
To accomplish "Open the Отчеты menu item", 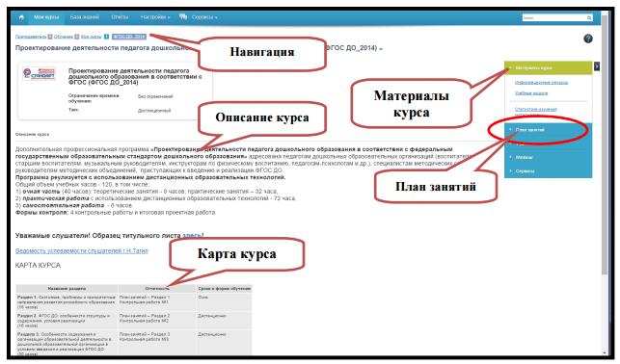I will [x=120, y=17].
